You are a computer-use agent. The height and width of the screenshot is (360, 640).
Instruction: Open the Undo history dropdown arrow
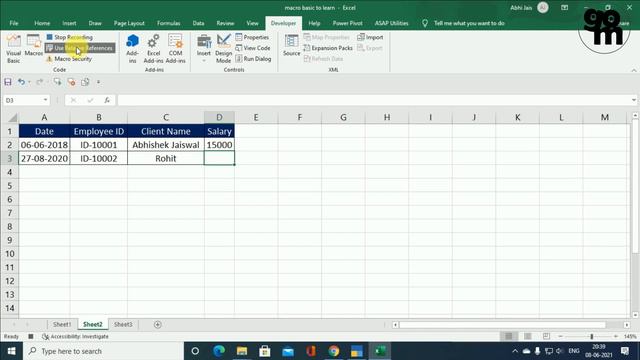[29, 82]
